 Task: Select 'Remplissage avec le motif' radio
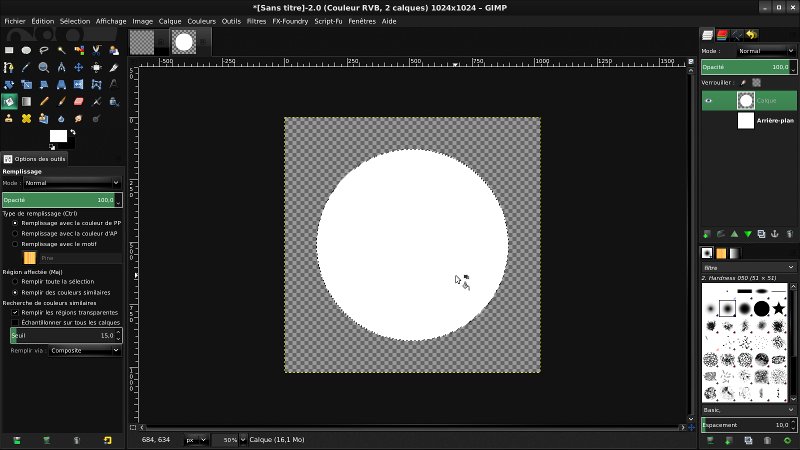[x=15, y=244]
